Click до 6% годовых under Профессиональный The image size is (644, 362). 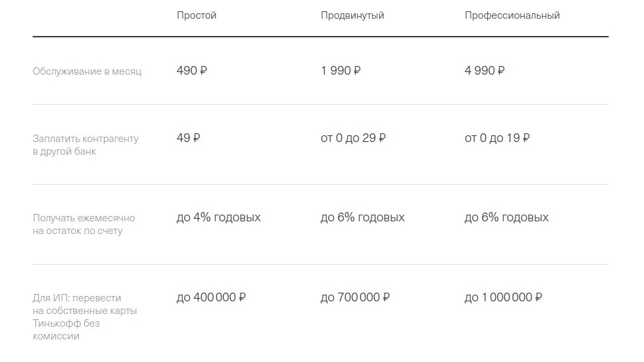[507, 217]
